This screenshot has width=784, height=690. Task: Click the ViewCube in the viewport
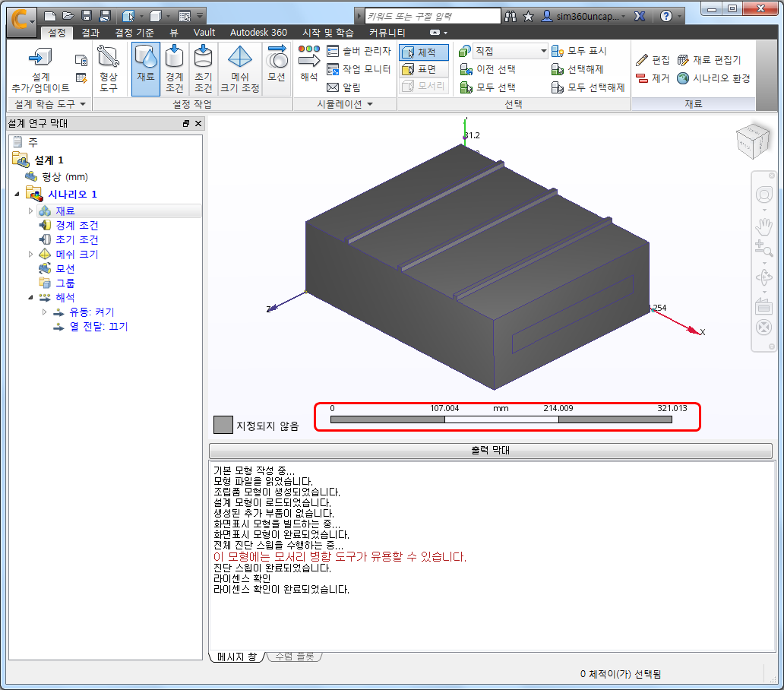753,141
